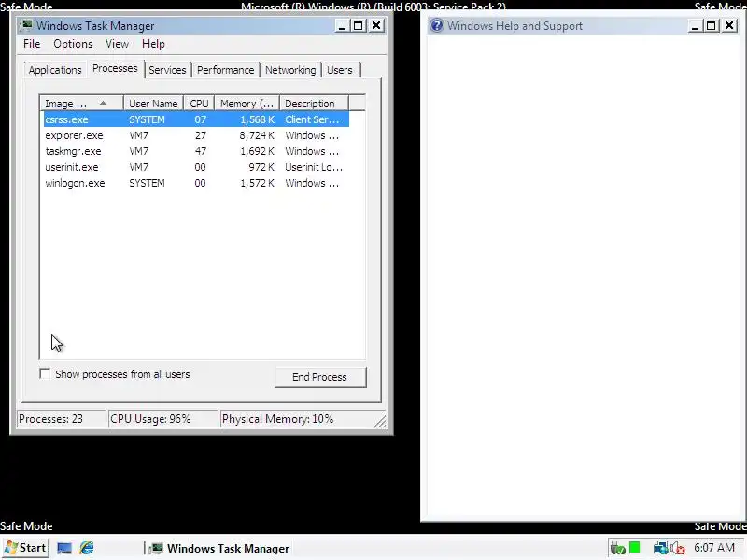Switch to the Applications tab
This screenshot has width=747, height=560.
(55, 70)
